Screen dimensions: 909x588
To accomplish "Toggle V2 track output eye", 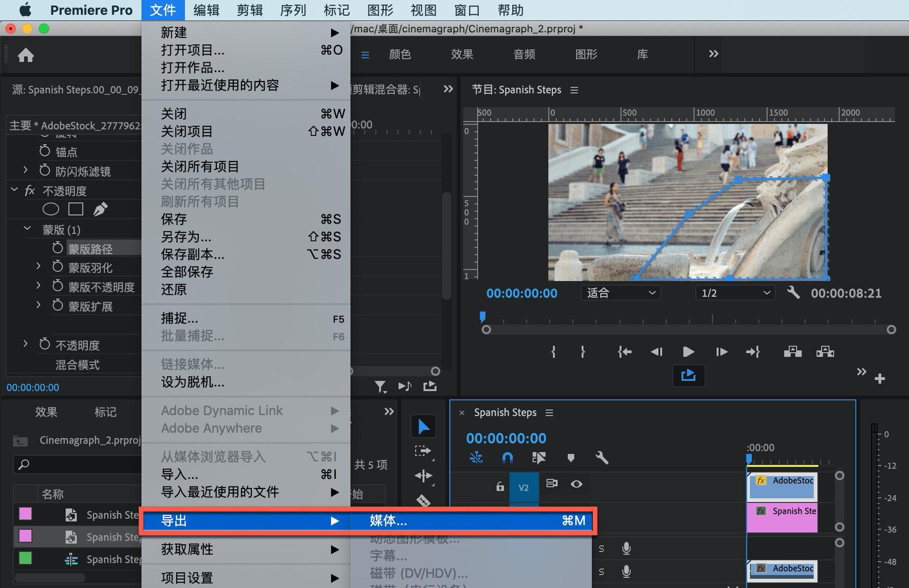I will pos(576,484).
